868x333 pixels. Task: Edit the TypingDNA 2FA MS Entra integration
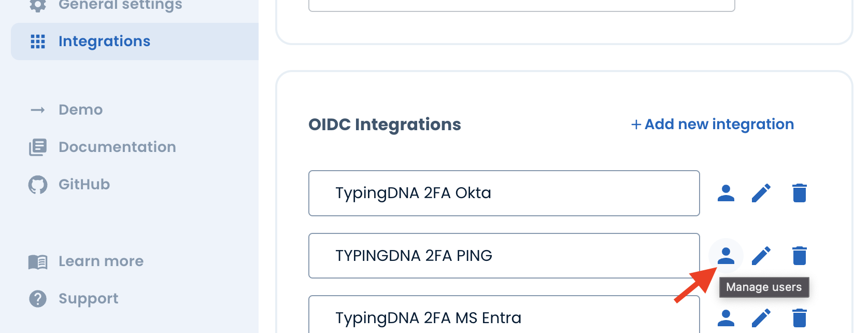click(x=761, y=318)
